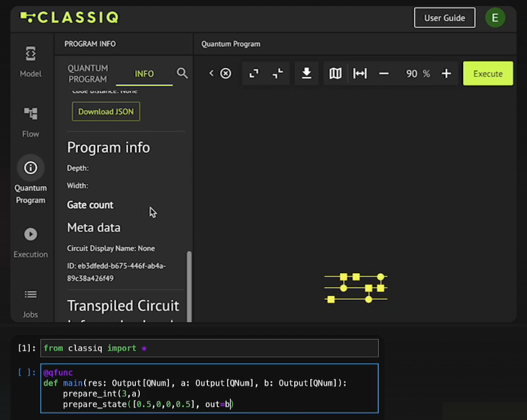Zoom out with the minus button

[x=384, y=73]
